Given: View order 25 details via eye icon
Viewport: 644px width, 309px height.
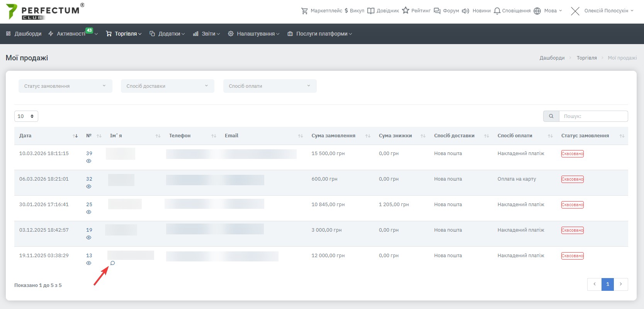Looking at the screenshot, I should [88, 212].
